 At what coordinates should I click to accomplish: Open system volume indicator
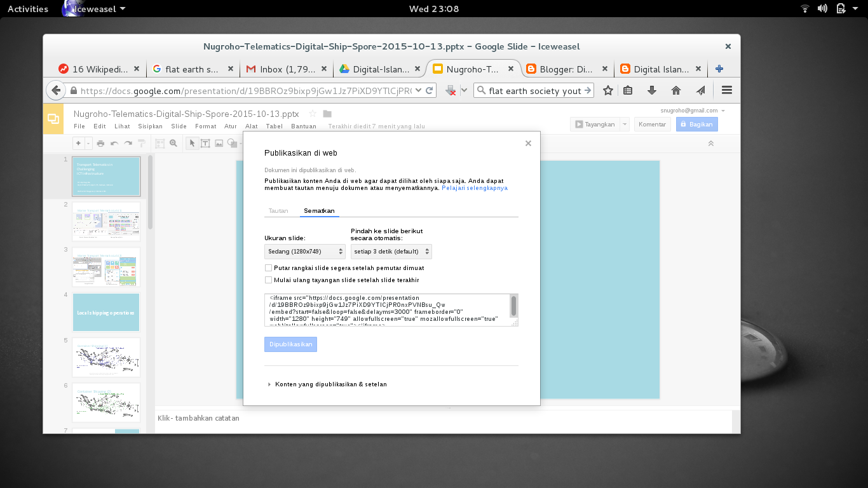[822, 9]
